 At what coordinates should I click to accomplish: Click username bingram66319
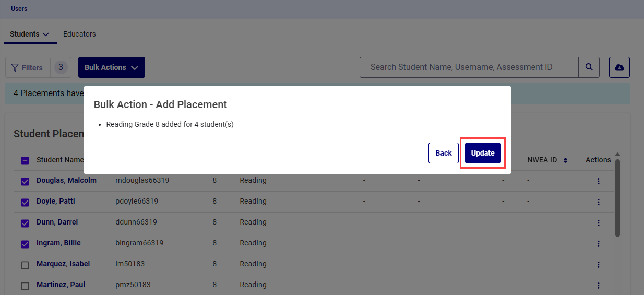pyautogui.click(x=139, y=243)
